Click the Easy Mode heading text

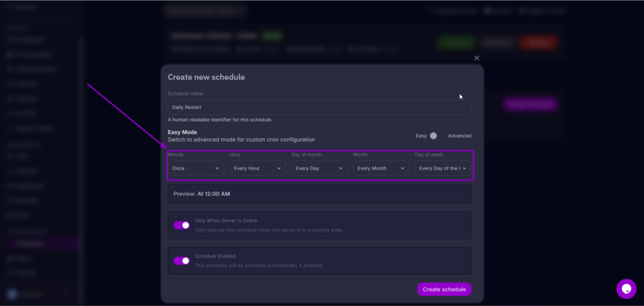pyautogui.click(x=182, y=132)
